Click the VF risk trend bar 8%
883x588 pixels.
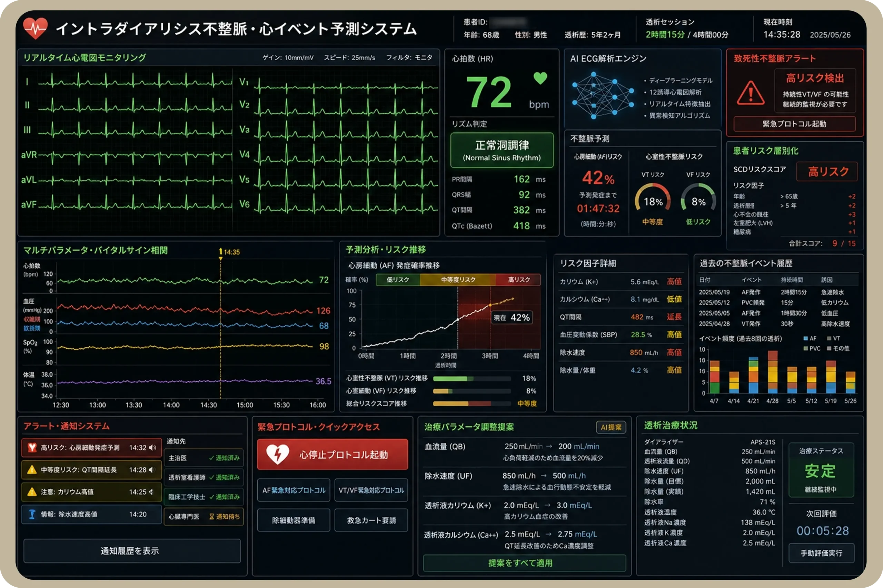[x=472, y=391]
